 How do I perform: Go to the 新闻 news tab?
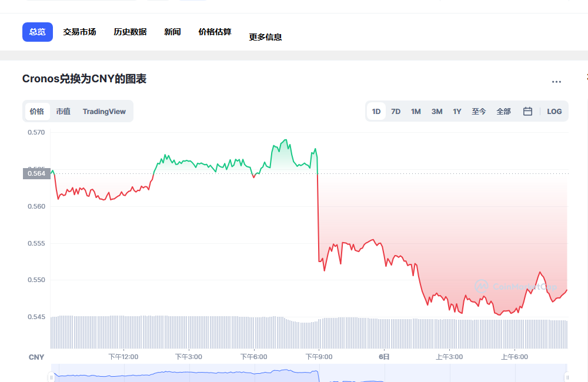point(172,32)
